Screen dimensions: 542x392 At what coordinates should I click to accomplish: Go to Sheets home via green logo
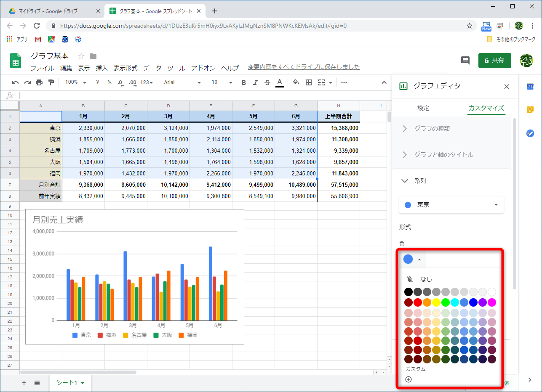click(16, 61)
